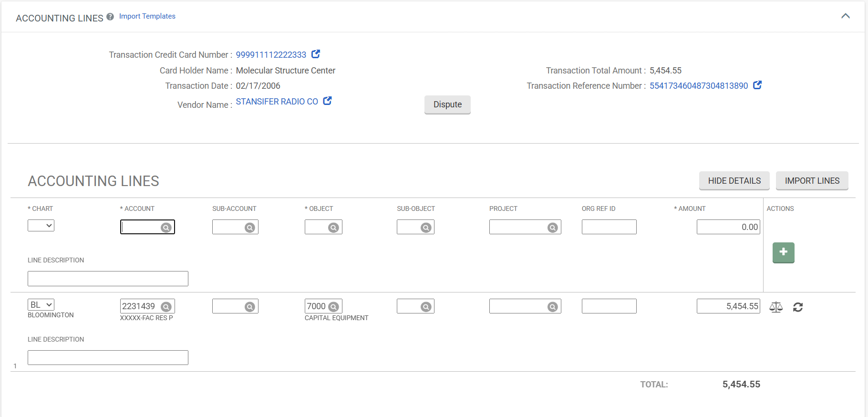Screen dimensions: 868x417
Task: Open the BL chart dropdown on line 1
Action: coord(41,304)
